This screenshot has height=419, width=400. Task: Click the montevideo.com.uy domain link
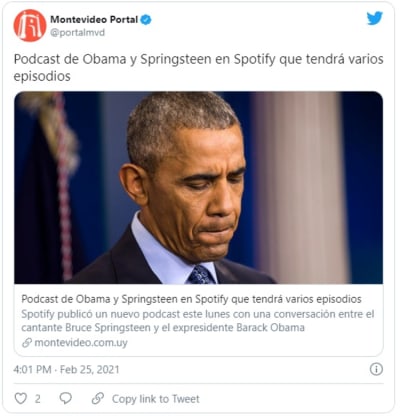pyautogui.click(x=81, y=342)
